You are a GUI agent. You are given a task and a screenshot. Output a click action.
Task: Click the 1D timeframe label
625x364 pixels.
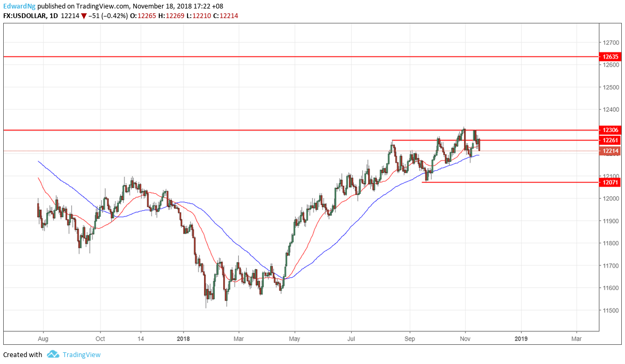53,16
